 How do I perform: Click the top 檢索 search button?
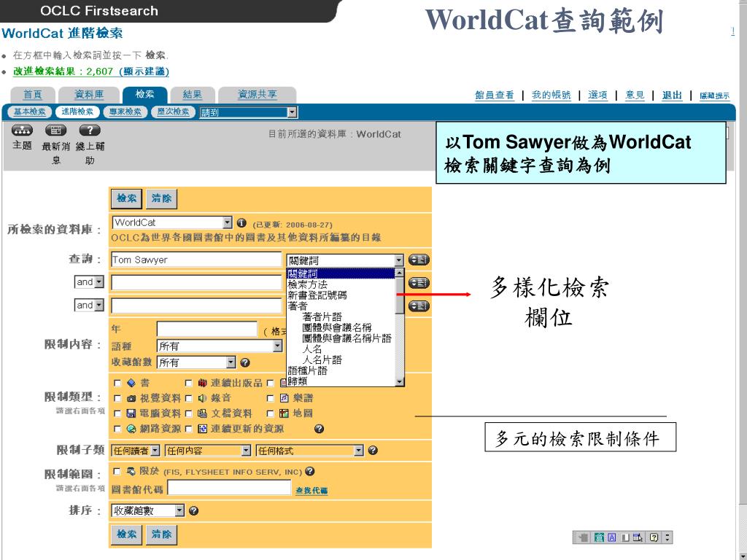[x=126, y=198]
